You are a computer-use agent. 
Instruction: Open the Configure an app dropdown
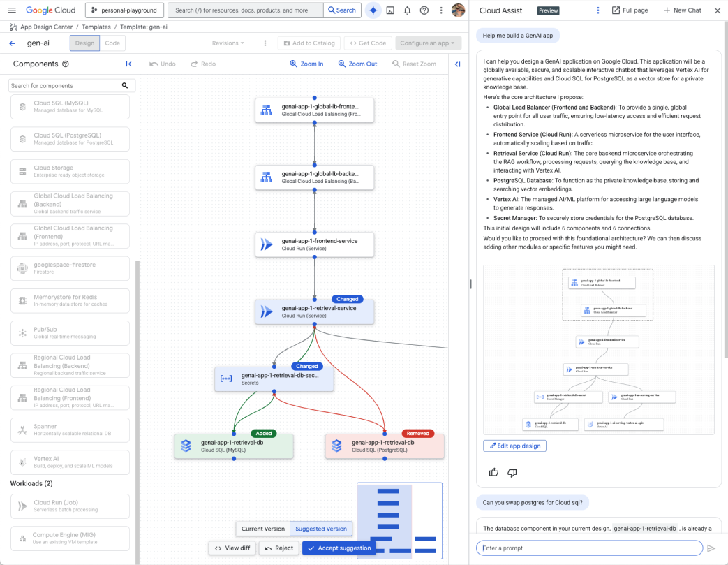[x=429, y=43]
